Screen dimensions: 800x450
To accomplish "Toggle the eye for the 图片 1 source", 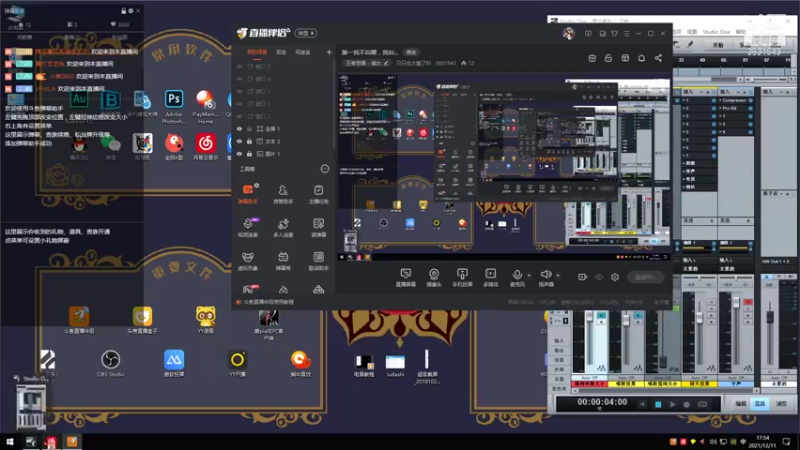I will [x=239, y=154].
